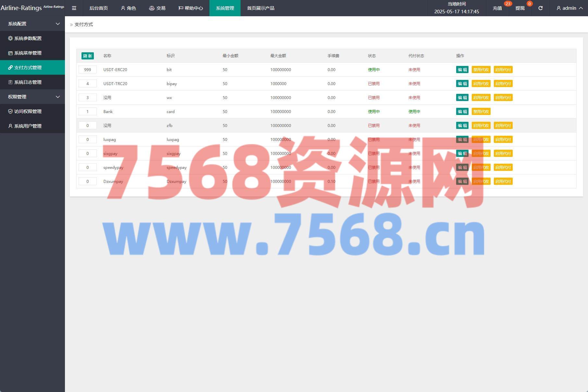588x392 pixels.
Task: Open the 帮助中心 top menu
Action: (x=191, y=8)
